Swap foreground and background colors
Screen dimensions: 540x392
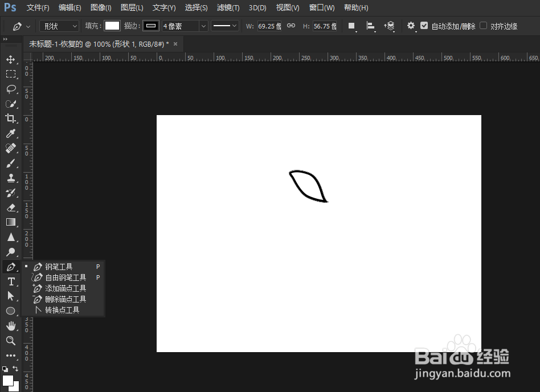[x=15, y=369]
